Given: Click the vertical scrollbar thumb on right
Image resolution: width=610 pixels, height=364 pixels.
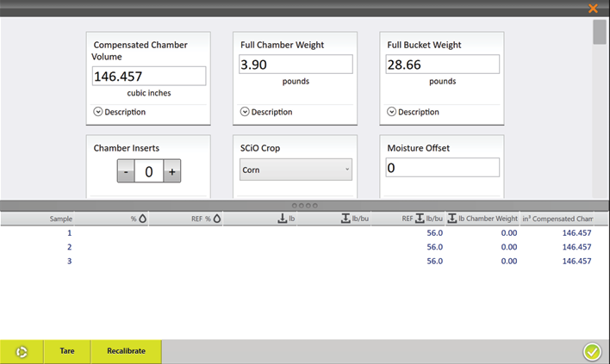Looking at the screenshot, I should point(599,31).
